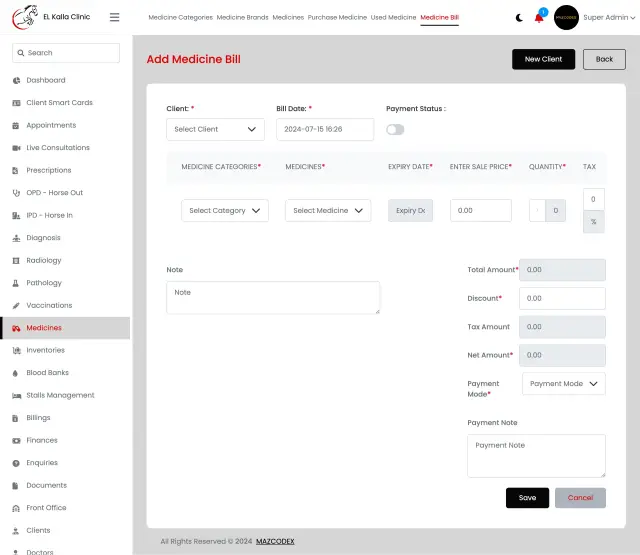The width and height of the screenshot is (640, 555).
Task: Click the Front Office icon
Action: click(16, 508)
